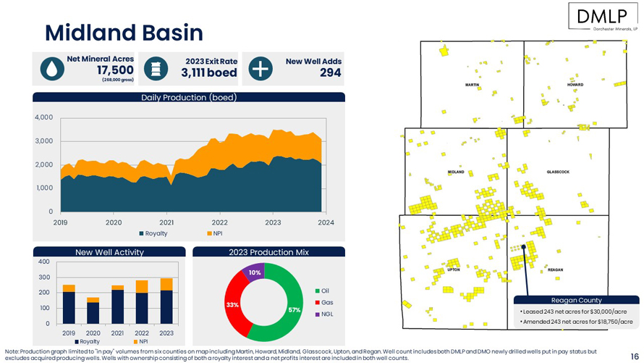Click the 2023 bar in New Well Activity
This screenshot has height=363, width=644.
(x=166, y=301)
